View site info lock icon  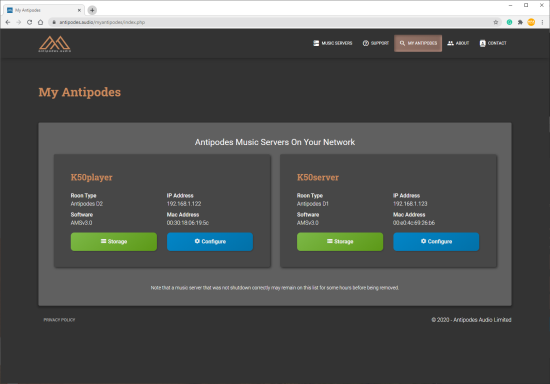[x=54, y=22]
